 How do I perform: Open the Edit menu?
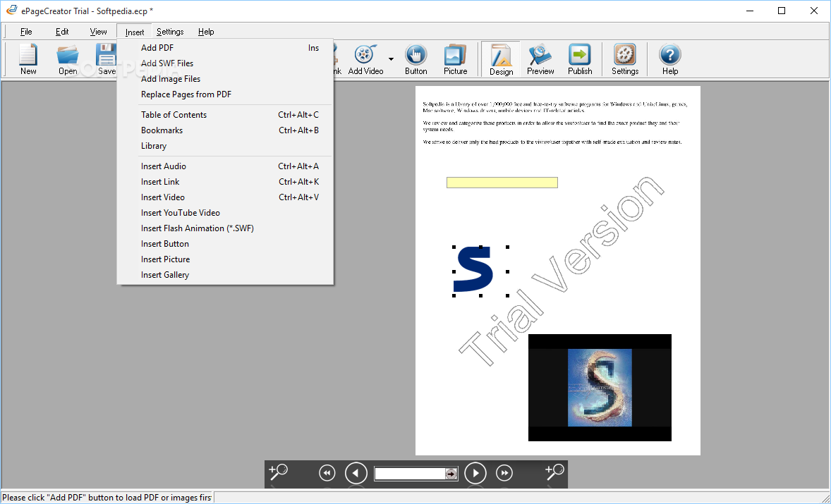tap(62, 32)
